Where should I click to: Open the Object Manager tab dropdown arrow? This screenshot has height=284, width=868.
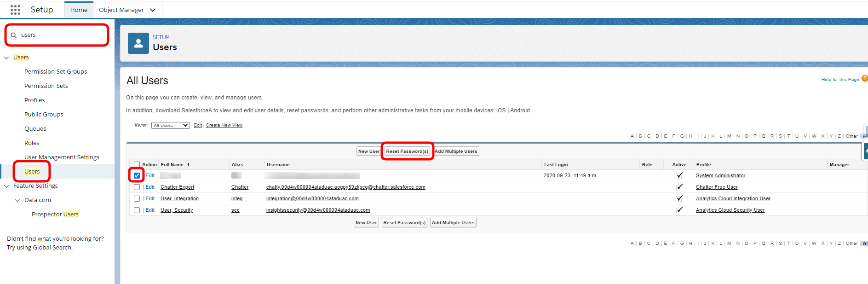click(153, 10)
